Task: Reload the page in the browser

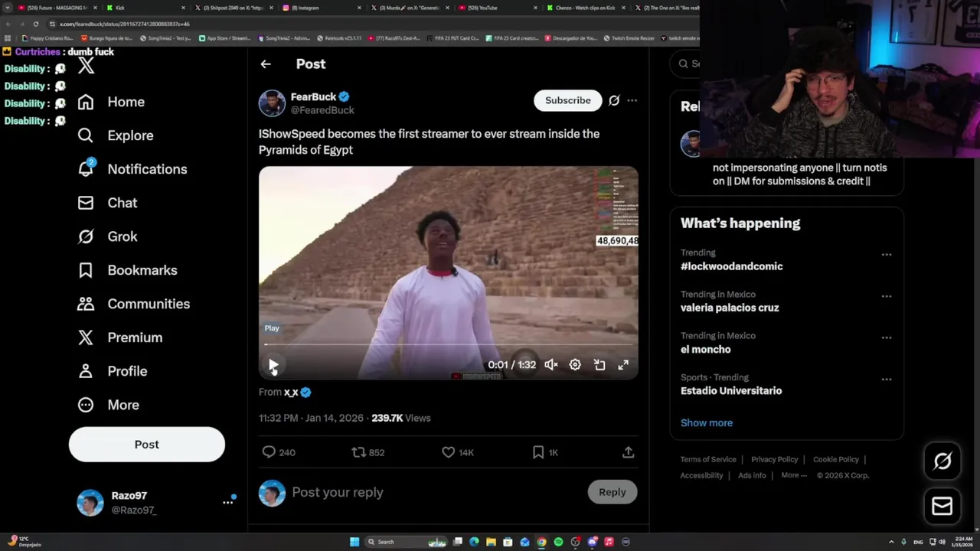Action: pos(35,24)
